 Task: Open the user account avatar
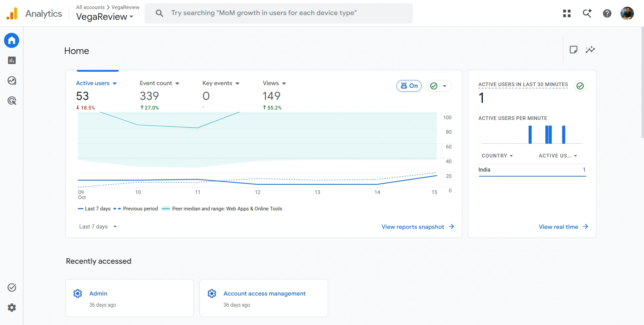click(x=627, y=13)
